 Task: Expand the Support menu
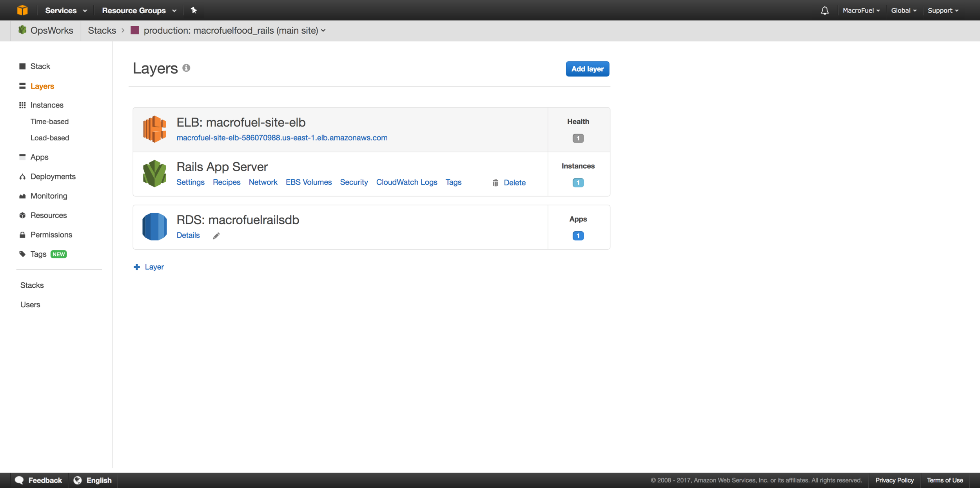tap(943, 11)
